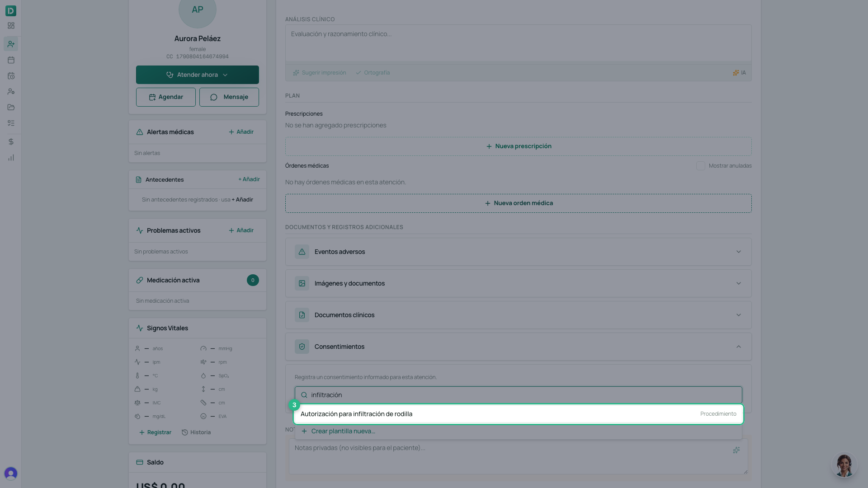Open the dashboard grid icon in sidebar
Screen dimensions: 868x488
pyautogui.click(x=11, y=26)
